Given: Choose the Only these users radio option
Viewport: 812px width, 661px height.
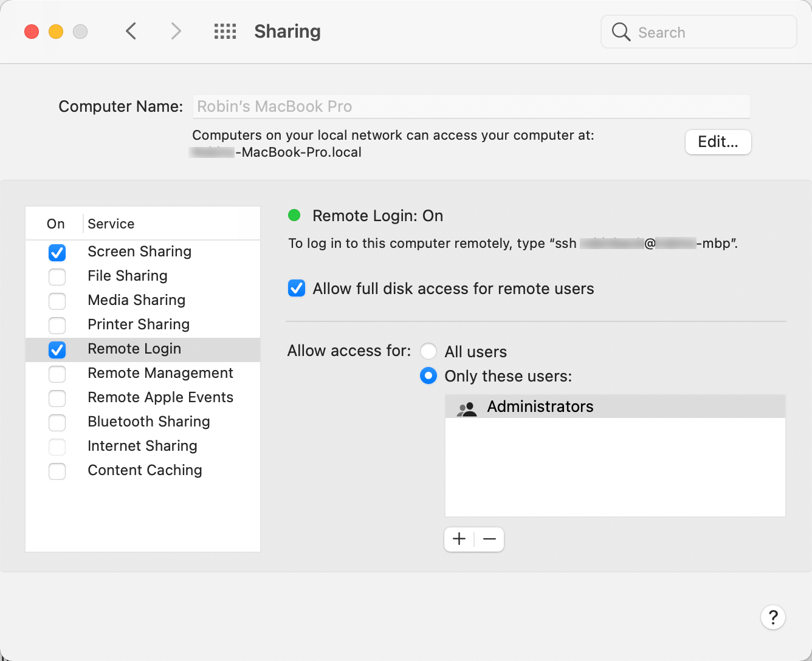Looking at the screenshot, I should pyautogui.click(x=428, y=375).
